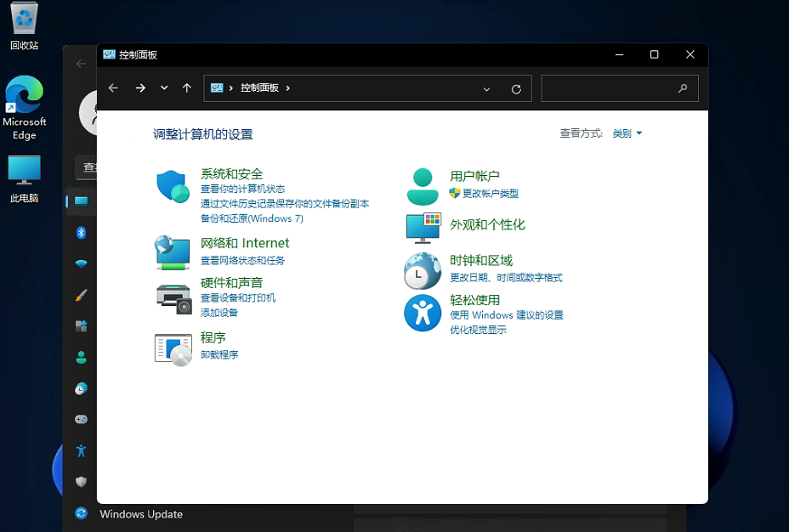Open the 硬件和声音 printer icon
Image resolution: width=789 pixels, height=532 pixels.
pyautogui.click(x=173, y=298)
